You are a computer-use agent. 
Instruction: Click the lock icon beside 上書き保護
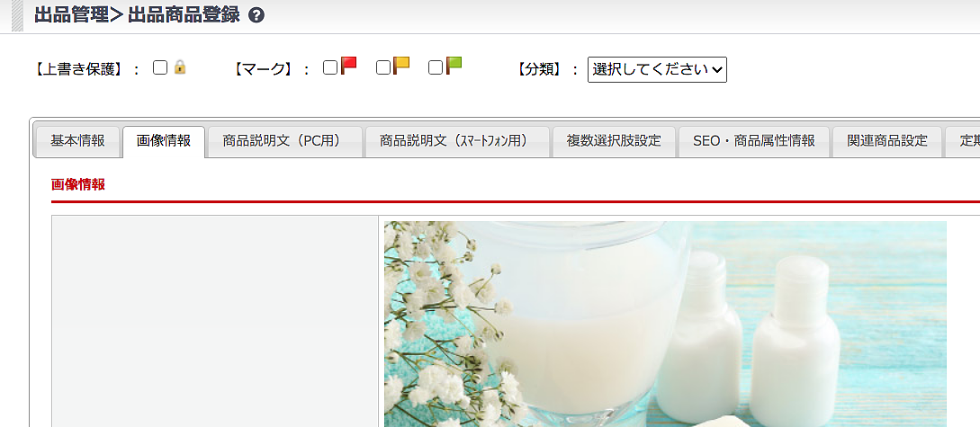[180, 67]
